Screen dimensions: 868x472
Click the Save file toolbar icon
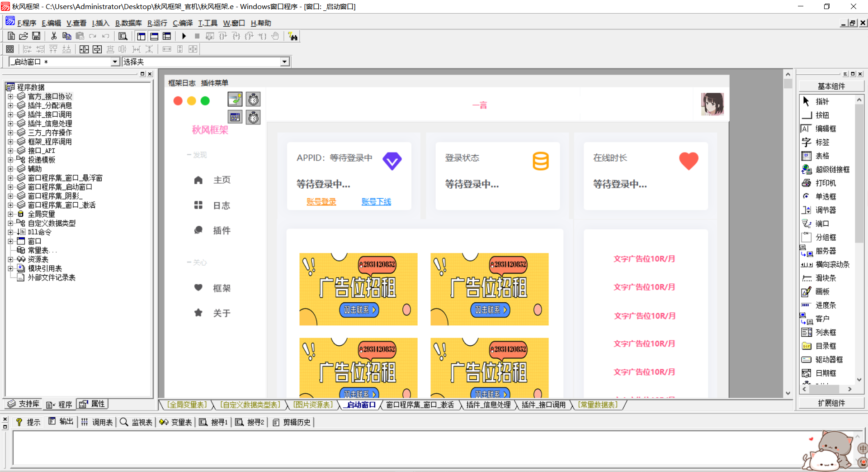pyautogui.click(x=36, y=36)
